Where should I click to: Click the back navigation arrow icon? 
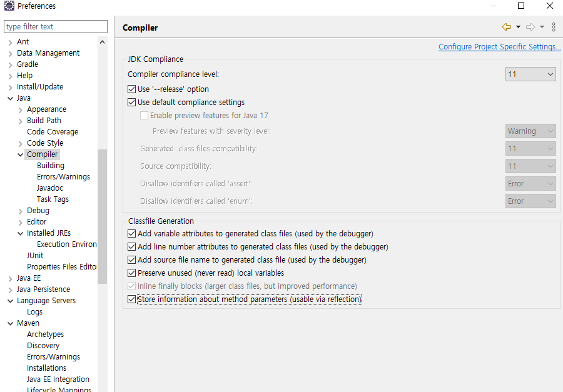pos(506,27)
